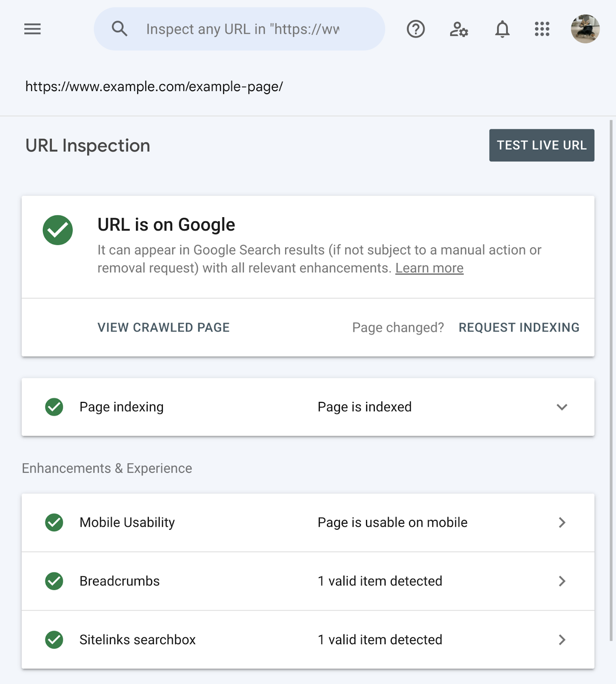The image size is (616, 684).
Task: Open the navigation hamburger menu
Action: [x=32, y=29]
